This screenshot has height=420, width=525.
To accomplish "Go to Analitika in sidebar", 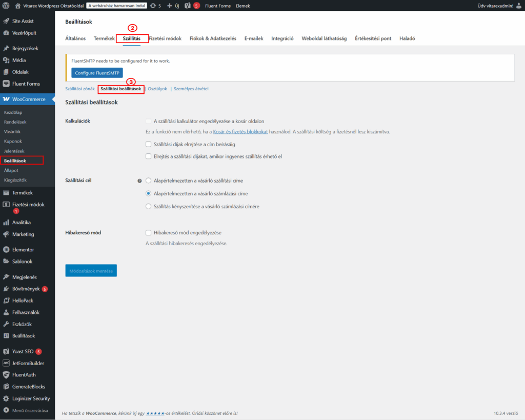I will point(21,223).
